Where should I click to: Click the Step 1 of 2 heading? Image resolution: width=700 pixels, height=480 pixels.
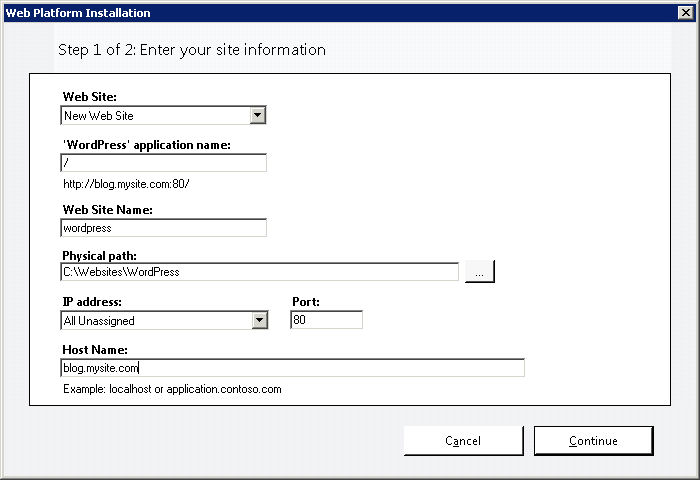(x=192, y=50)
